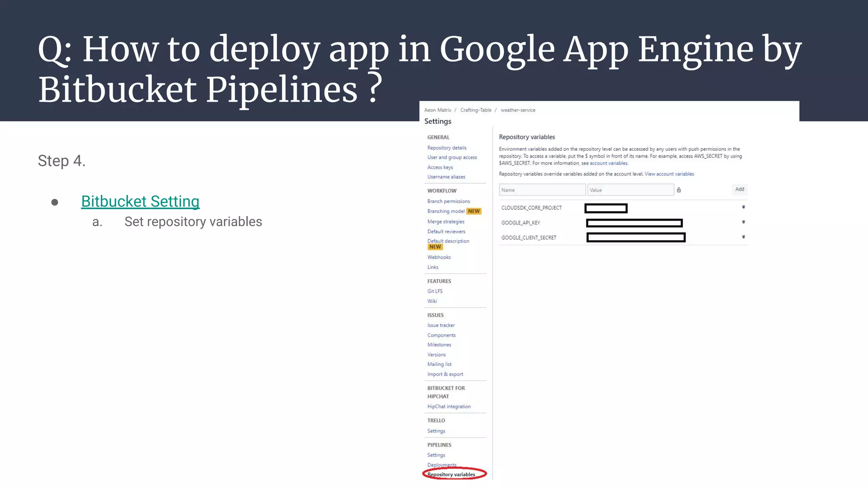
Task: Open Mailing list settings
Action: tap(439, 364)
